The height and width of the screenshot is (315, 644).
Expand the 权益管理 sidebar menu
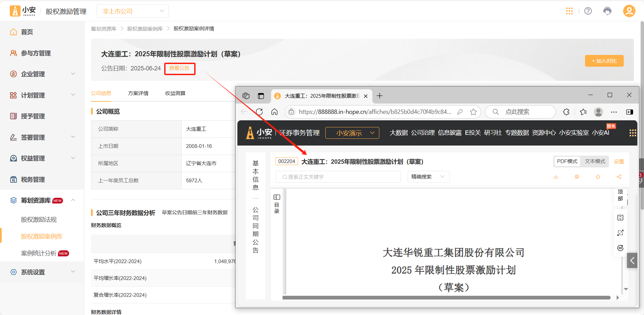click(42, 158)
